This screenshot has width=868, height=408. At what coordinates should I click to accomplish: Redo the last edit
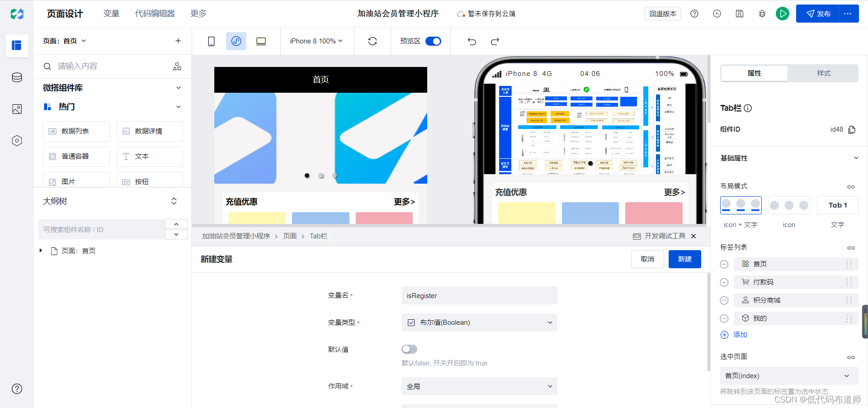[x=495, y=41]
